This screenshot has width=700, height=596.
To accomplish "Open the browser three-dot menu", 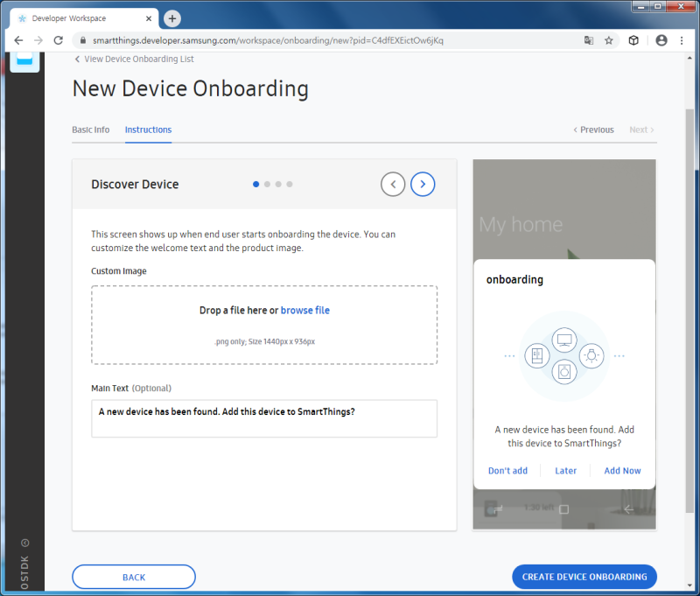I will click(682, 40).
